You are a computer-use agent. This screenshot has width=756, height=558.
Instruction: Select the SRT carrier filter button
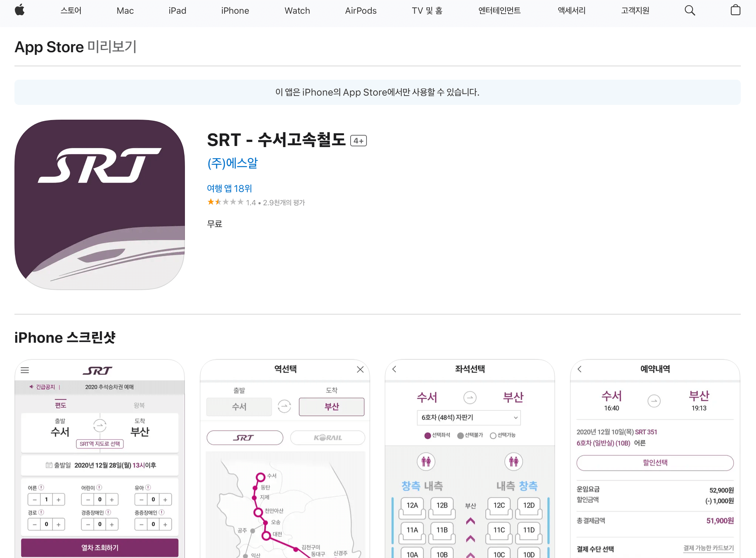[x=245, y=438]
